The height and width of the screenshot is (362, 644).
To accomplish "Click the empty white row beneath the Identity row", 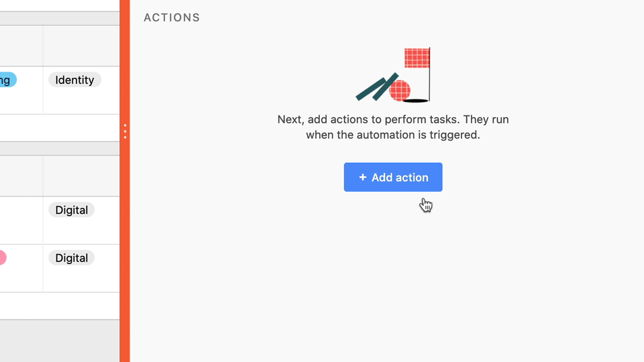I will click(x=60, y=128).
